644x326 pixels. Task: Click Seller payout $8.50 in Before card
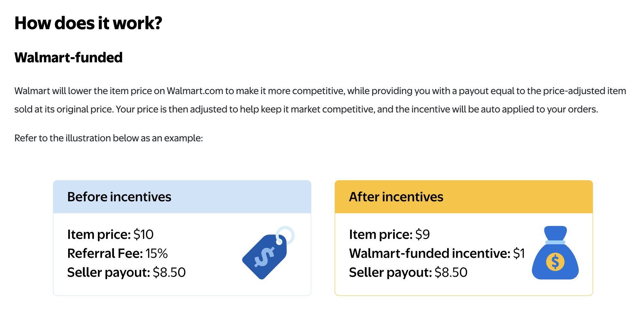coord(126,273)
